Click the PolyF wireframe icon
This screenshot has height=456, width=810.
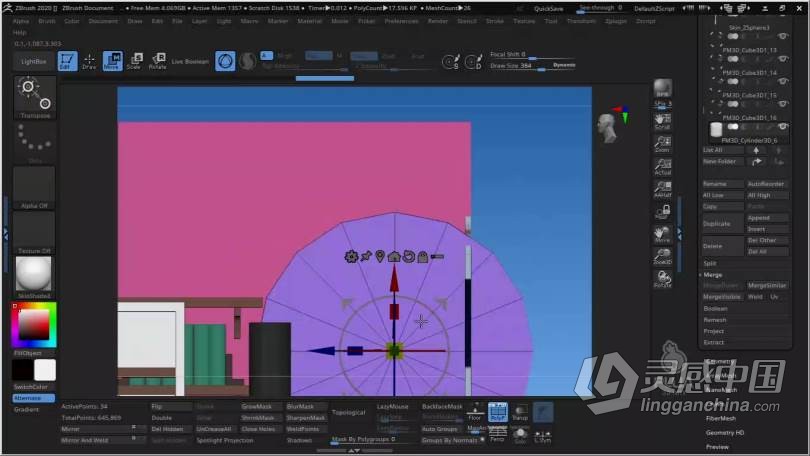click(497, 412)
